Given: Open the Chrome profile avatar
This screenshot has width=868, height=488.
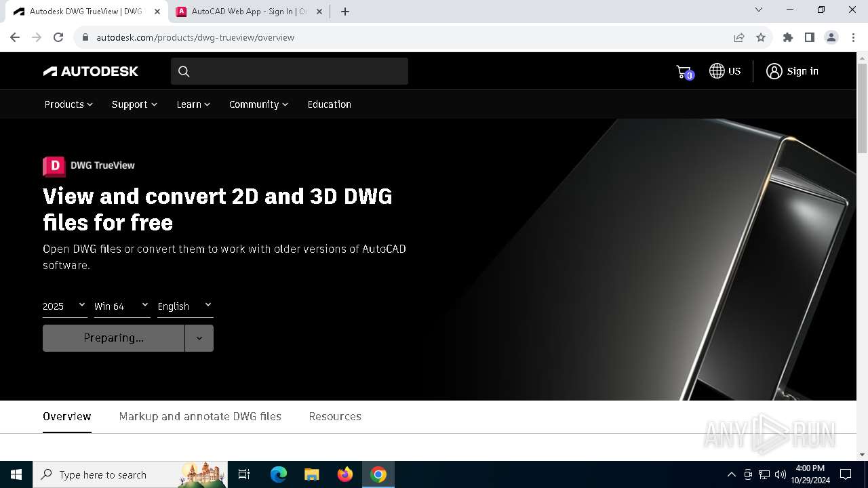Looking at the screenshot, I should click(831, 37).
